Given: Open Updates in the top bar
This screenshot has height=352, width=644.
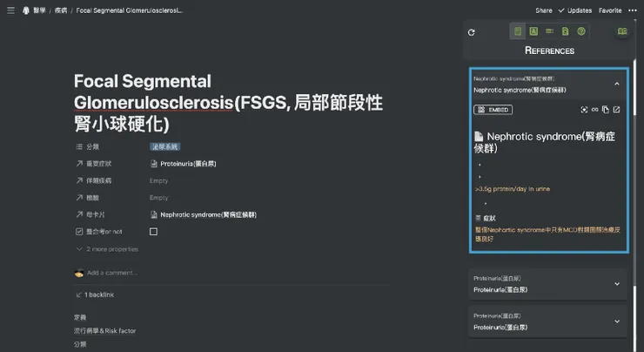Looking at the screenshot, I should pyautogui.click(x=575, y=10).
